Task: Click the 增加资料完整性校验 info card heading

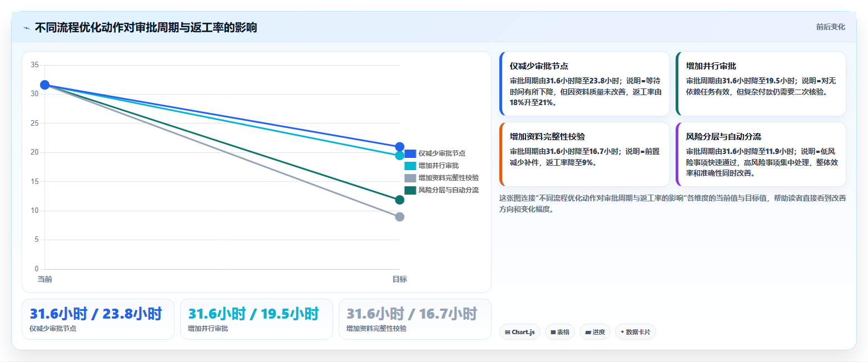Action: [547, 137]
